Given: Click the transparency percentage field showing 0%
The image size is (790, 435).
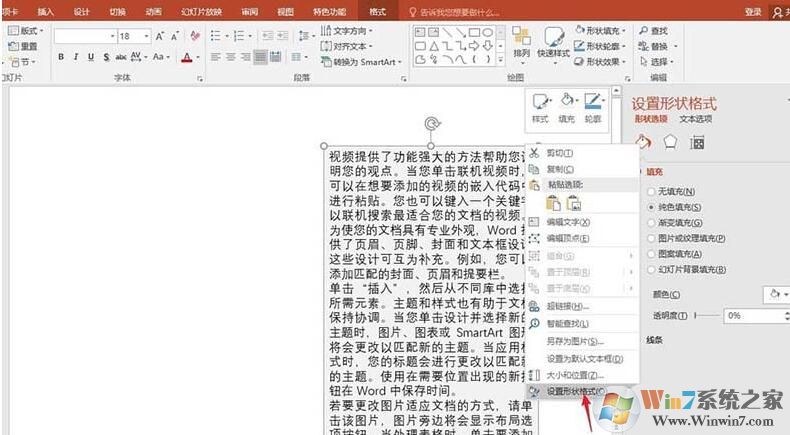Looking at the screenshot, I should click(x=754, y=316).
